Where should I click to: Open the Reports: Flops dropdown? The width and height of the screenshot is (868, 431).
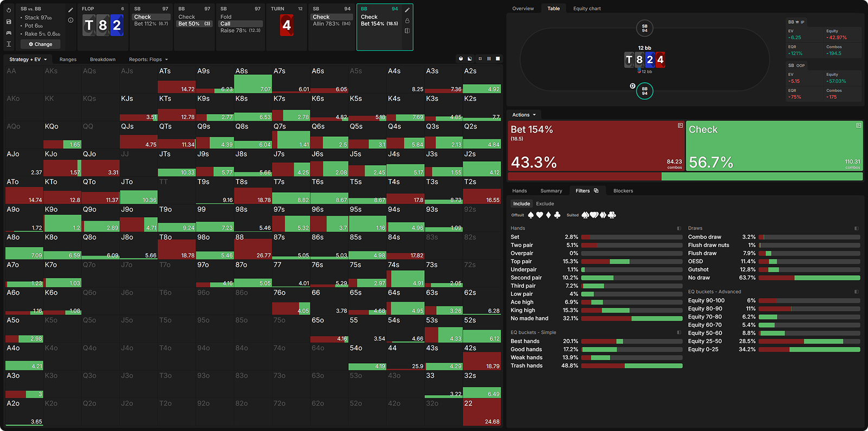point(148,59)
